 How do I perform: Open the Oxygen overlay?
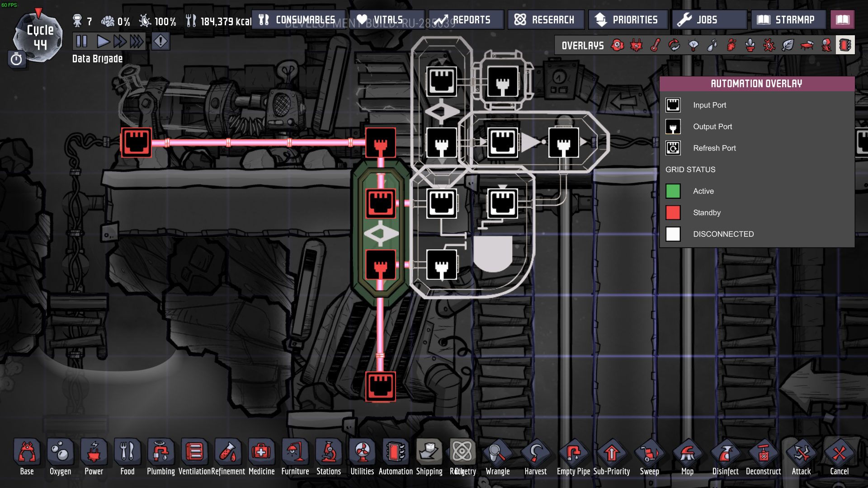pyautogui.click(x=618, y=45)
